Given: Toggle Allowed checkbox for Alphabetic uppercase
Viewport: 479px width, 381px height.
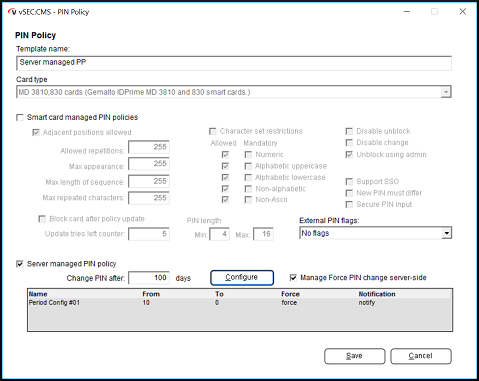Looking at the screenshot, I should [225, 166].
